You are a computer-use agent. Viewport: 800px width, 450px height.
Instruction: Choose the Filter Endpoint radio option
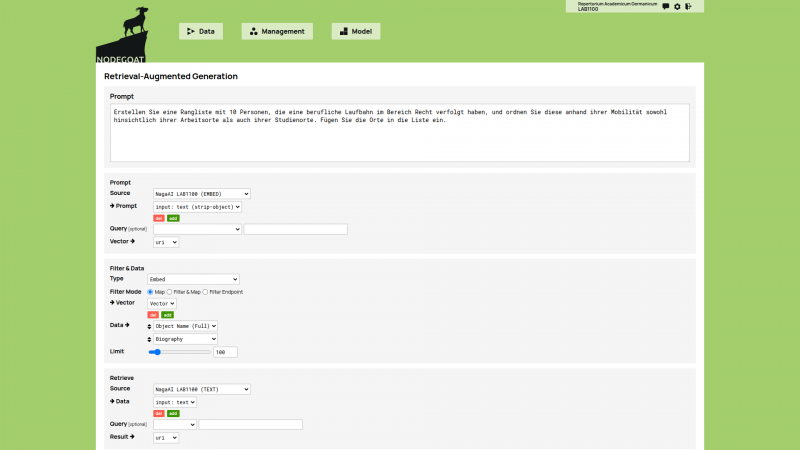[206, 291]
